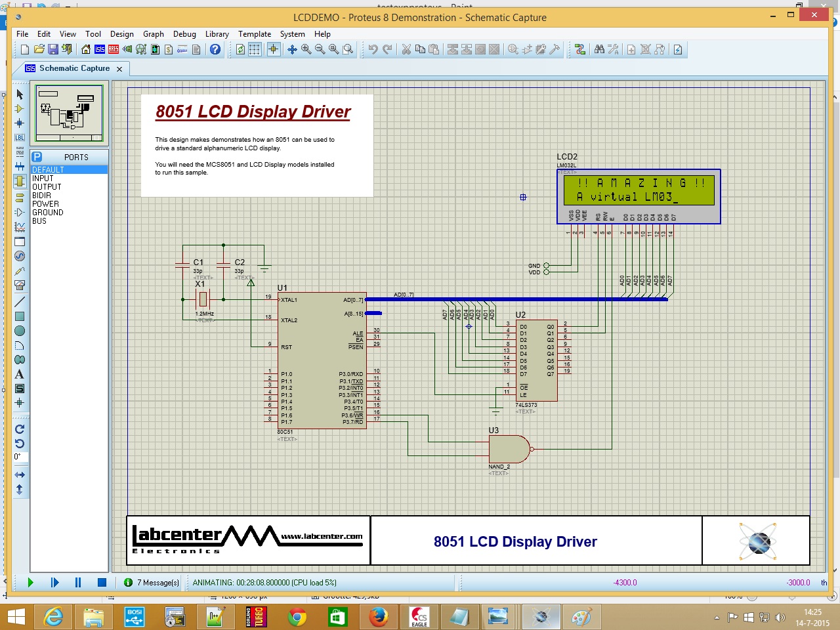Viewport: 840px width, 630px height.
Task: Select Virtual Instruments mode
Action: (20, 285)
